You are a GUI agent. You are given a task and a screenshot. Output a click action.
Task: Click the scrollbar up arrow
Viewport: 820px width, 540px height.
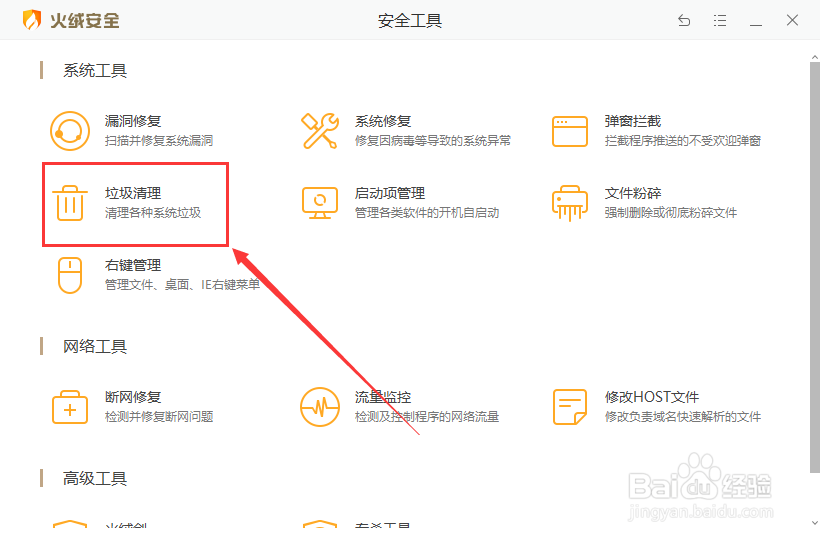(814, 56)
